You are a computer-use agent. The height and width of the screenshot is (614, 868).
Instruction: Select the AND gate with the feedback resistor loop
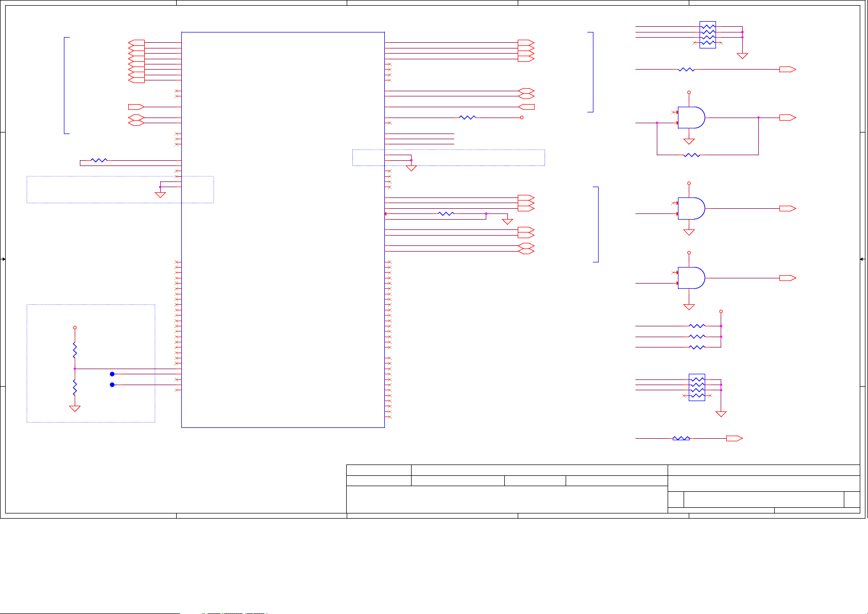[691, 118]
